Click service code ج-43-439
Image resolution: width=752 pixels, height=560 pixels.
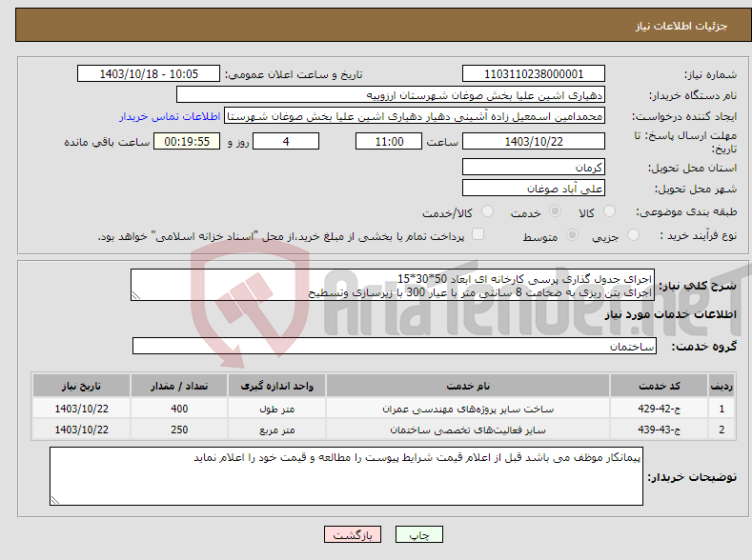pos(659,430)
